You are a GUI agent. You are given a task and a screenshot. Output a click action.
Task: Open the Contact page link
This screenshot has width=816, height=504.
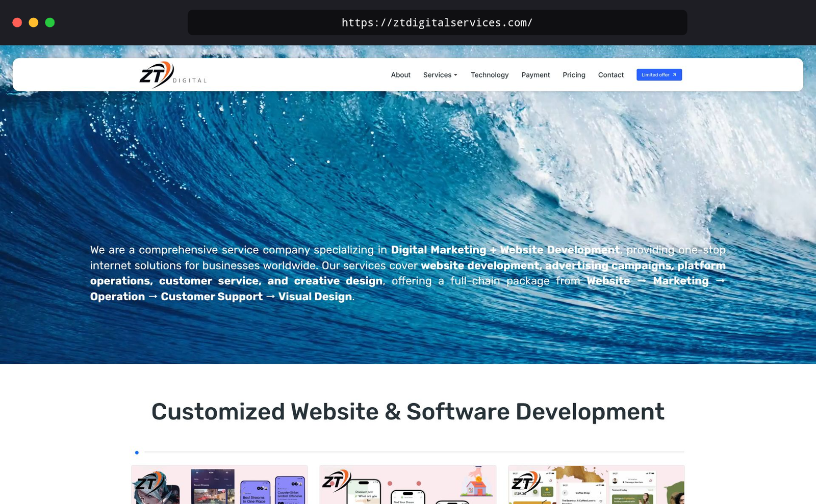tap(610, 75)
